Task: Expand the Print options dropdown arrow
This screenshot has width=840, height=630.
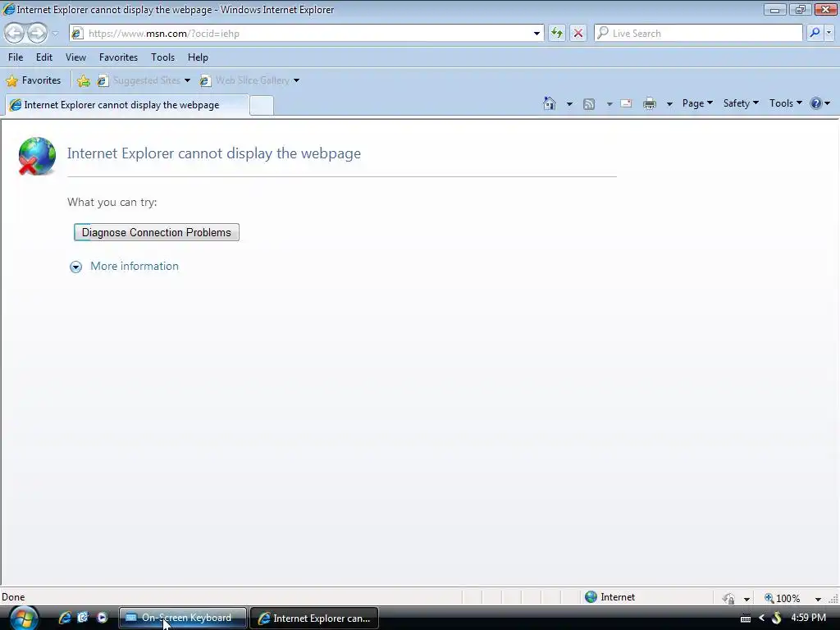Action: [669, 104]
